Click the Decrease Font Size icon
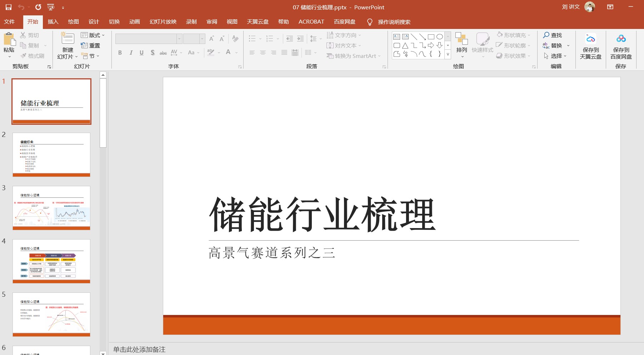644x355 pixels. point(222,39)
